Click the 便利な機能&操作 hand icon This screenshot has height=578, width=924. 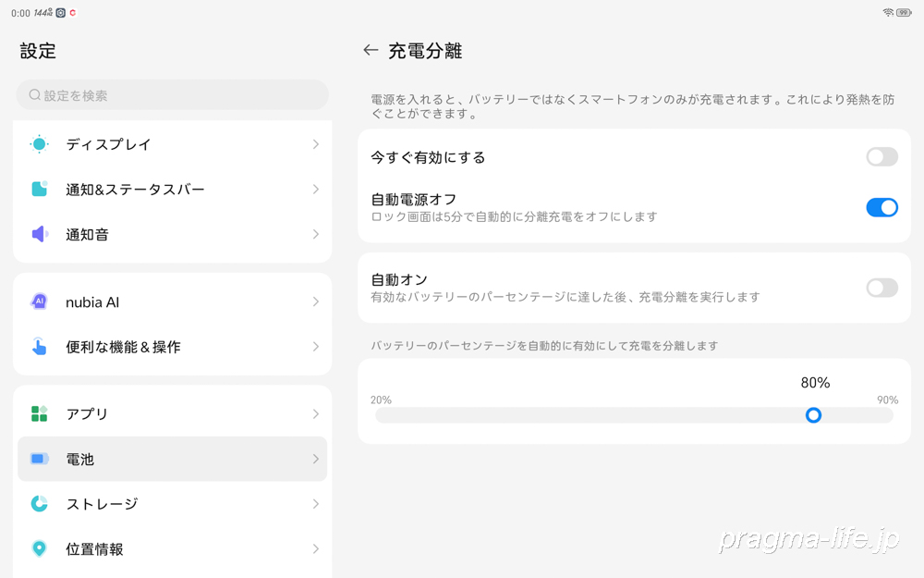click(x=39, y=347)
